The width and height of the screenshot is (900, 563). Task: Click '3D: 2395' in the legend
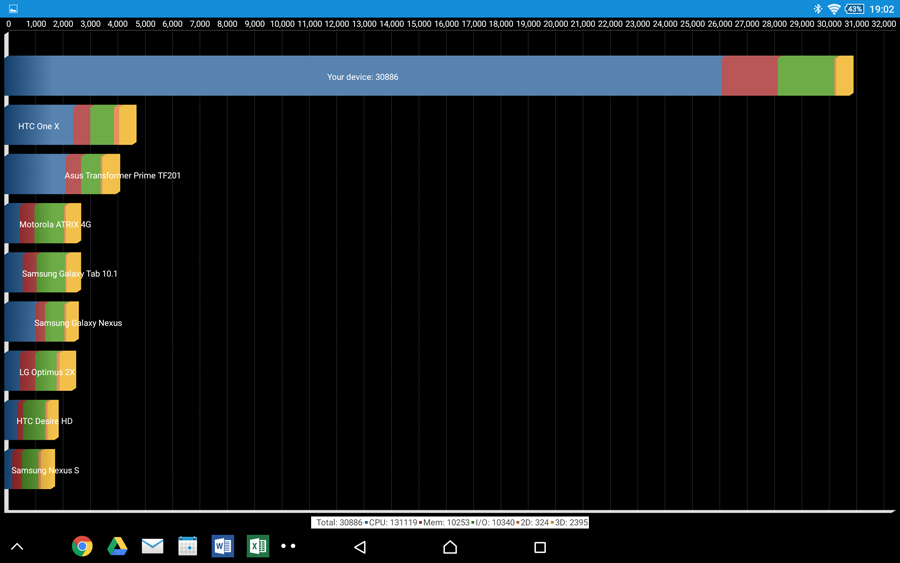point(571,522)
